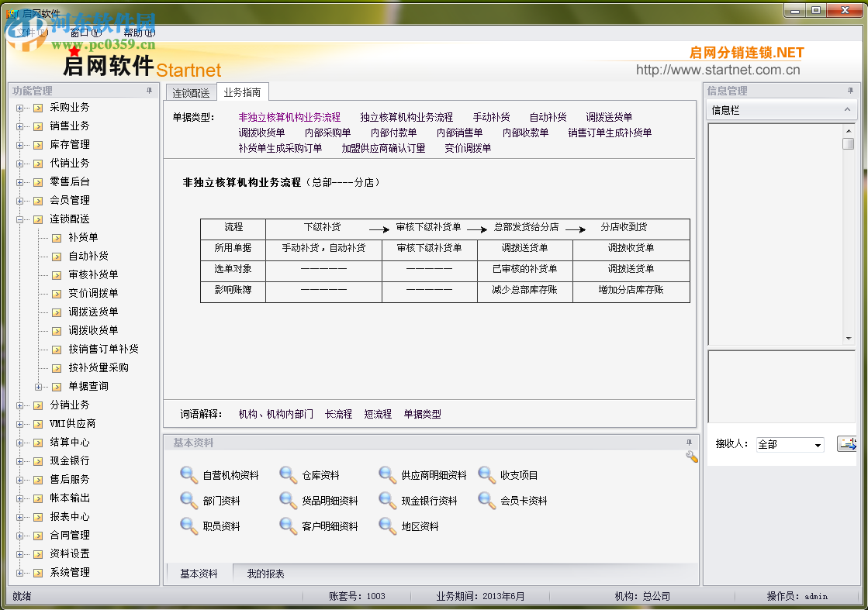This screenshot has height=610, width=868.
Task: Switch to the 我的报表 tab
Action: coord(265,574)
